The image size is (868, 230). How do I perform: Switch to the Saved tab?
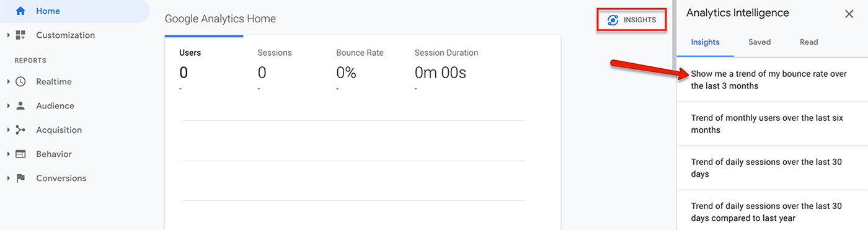pos(759,42)
